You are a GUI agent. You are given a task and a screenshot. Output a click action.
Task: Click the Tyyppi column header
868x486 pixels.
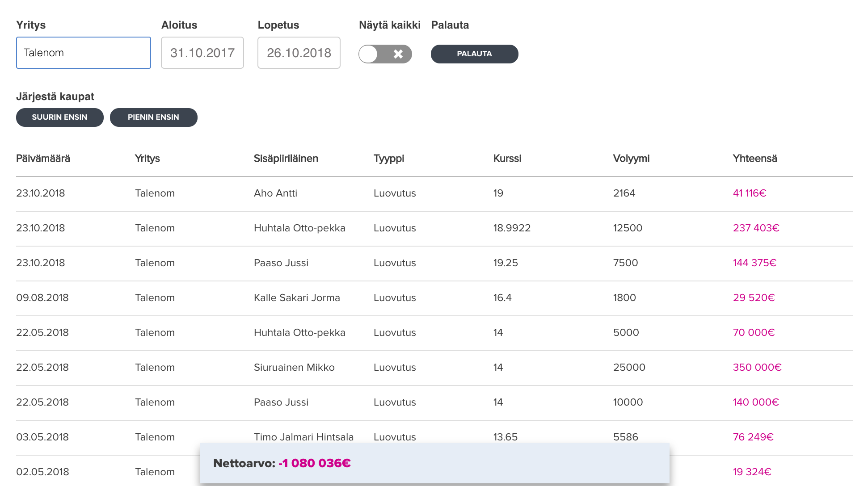coord(388,159)
